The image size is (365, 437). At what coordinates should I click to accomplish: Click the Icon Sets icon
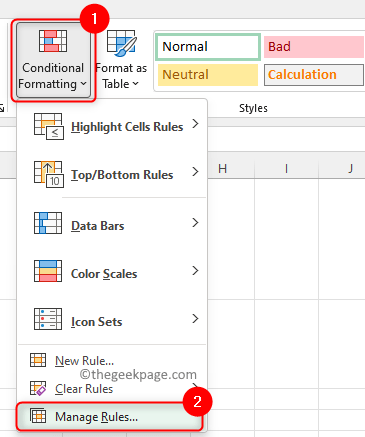pos(48,319)
